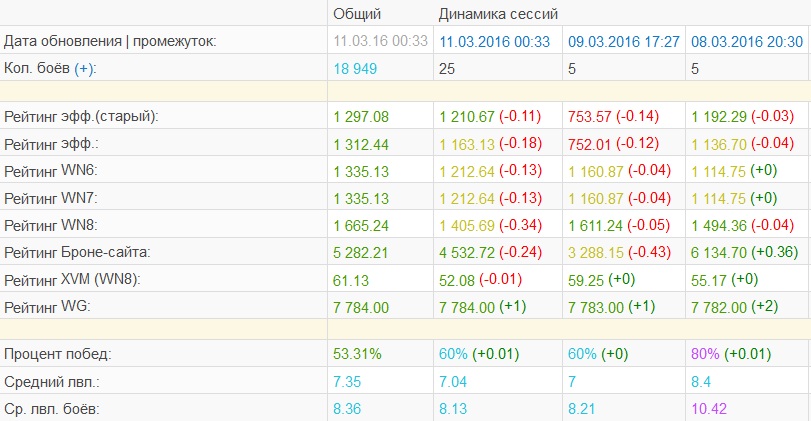This screenshot has height=421, width=811.
Task: Click the Процент побед row label
Action: 57,354
